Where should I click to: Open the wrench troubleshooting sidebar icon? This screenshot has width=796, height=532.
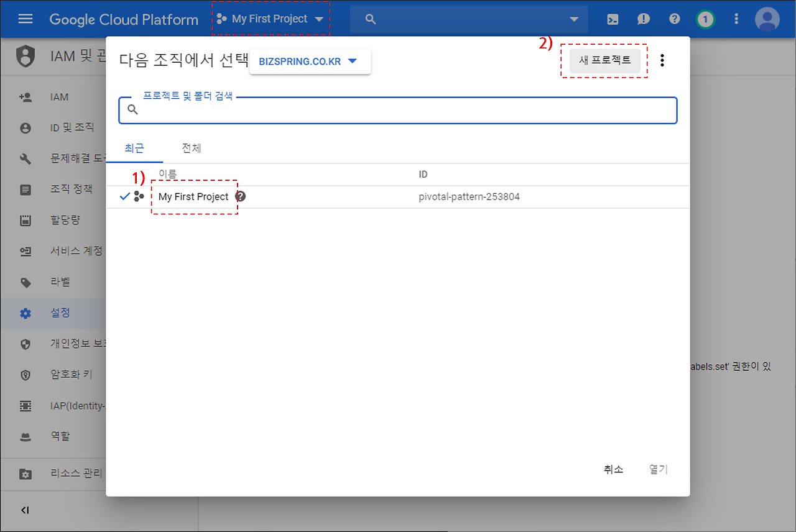click(x=25, y=158)
